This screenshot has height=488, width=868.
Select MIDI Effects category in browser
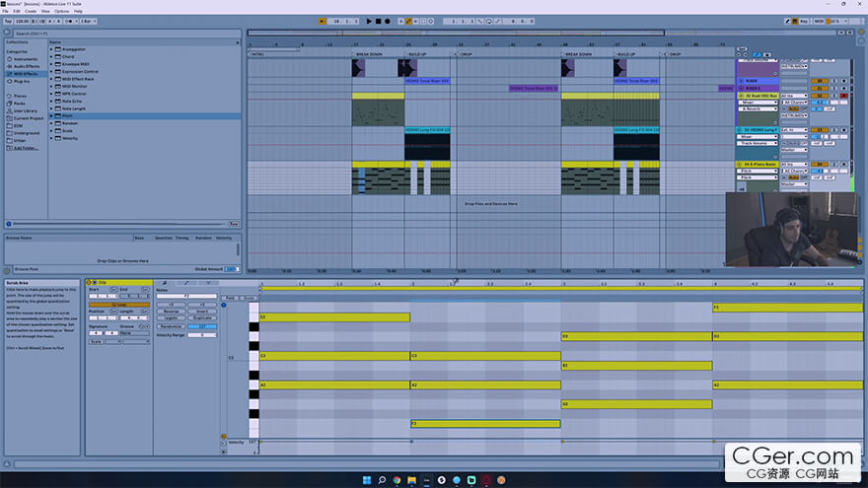[x=27, y=74]
